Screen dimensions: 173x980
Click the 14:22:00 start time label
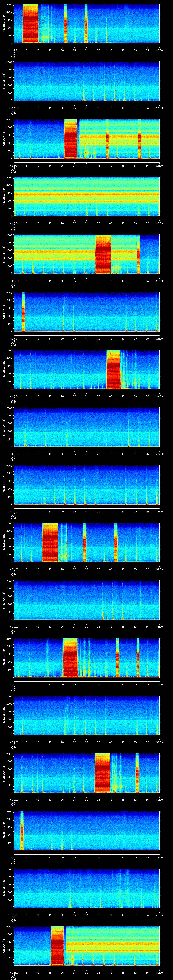[x=13, y=50]
